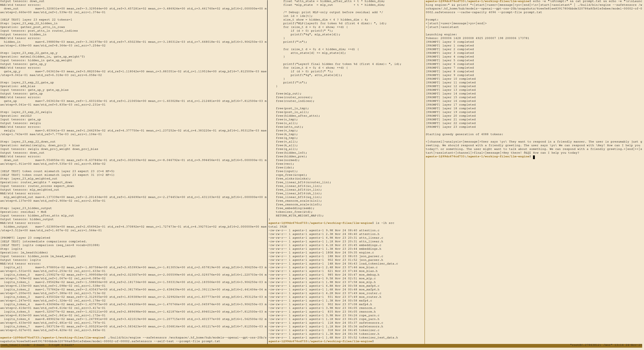Switch to tmux window 3:topM
The height and width of the screenshot is (350, 644).
coord(54,345)
